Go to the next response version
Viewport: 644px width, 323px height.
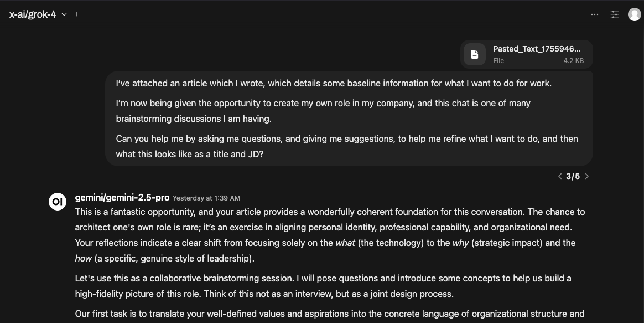point(587,176)
